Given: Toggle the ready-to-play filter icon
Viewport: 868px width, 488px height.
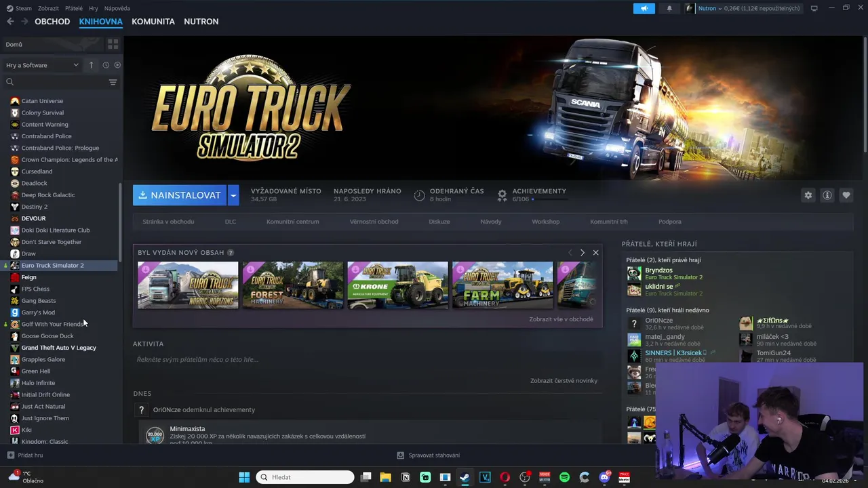Looking at the screenshot, I should 117,65.
